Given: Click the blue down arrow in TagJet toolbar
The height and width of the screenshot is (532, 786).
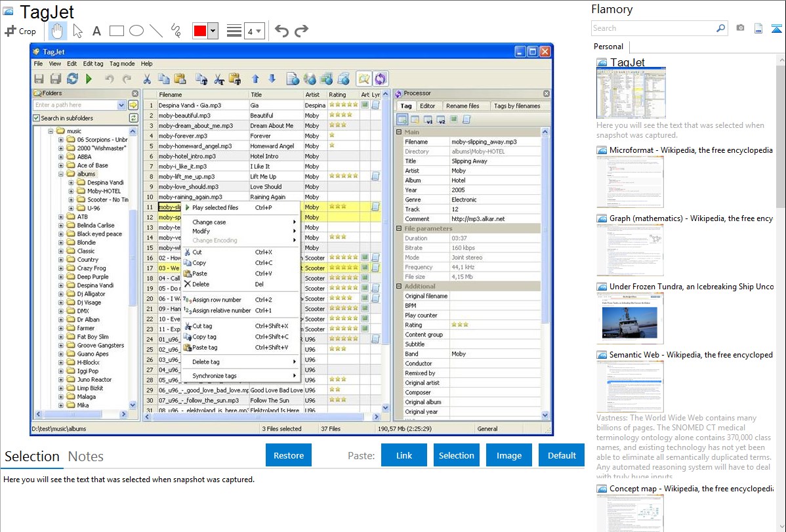Looking at the screenshot, I should (x=272, y=79).
